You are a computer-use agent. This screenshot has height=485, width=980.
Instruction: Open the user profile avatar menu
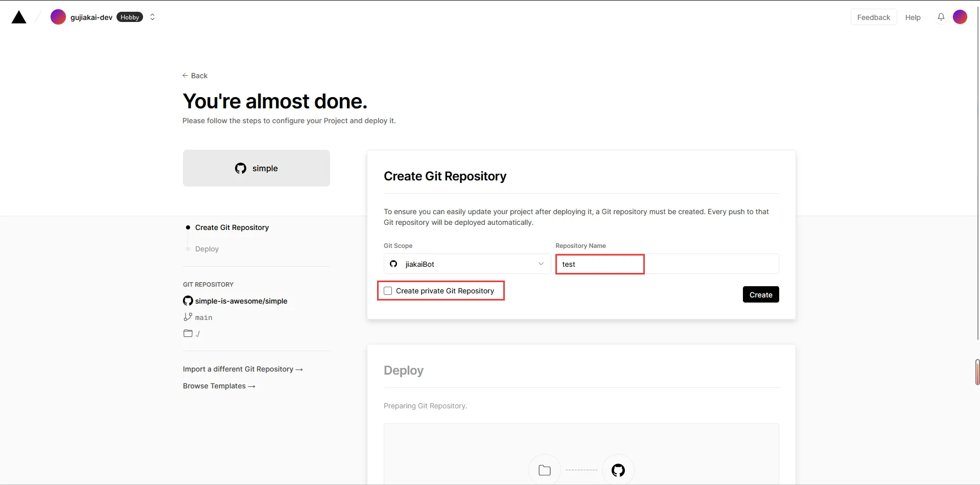point(960,17)
